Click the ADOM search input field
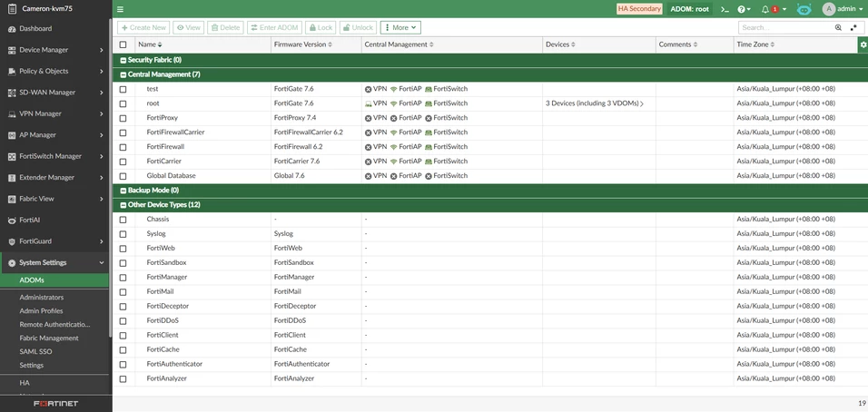 point(786,27)
